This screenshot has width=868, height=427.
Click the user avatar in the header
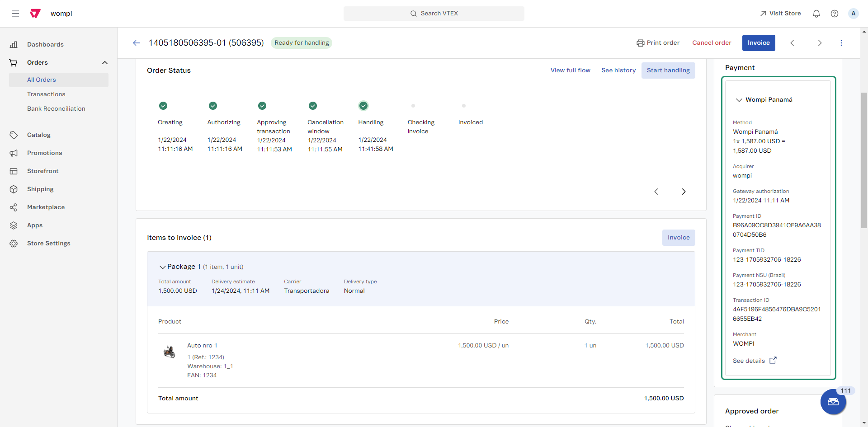[853, 14]
